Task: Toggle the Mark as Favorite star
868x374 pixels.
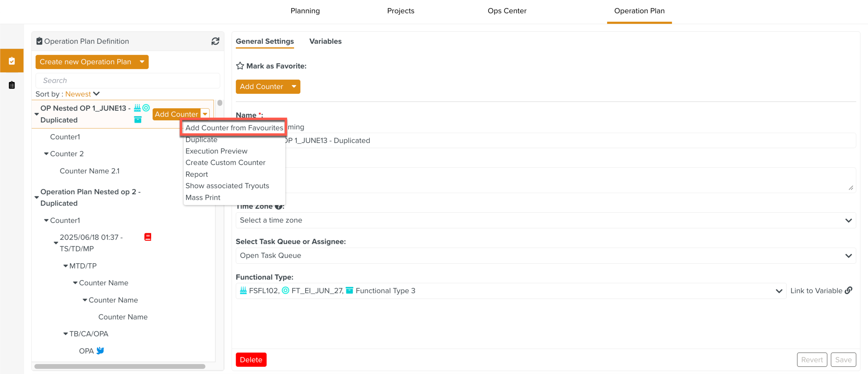Action: point(240,66)
